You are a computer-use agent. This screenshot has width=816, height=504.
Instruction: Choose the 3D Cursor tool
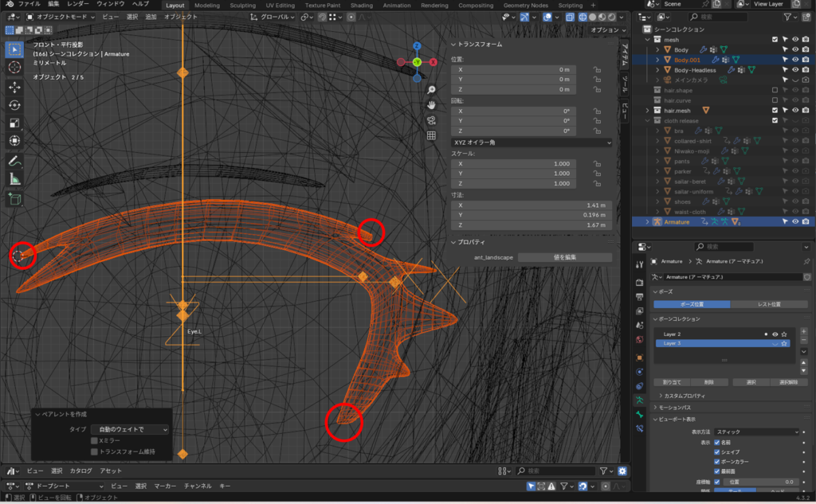click(14, 68)
